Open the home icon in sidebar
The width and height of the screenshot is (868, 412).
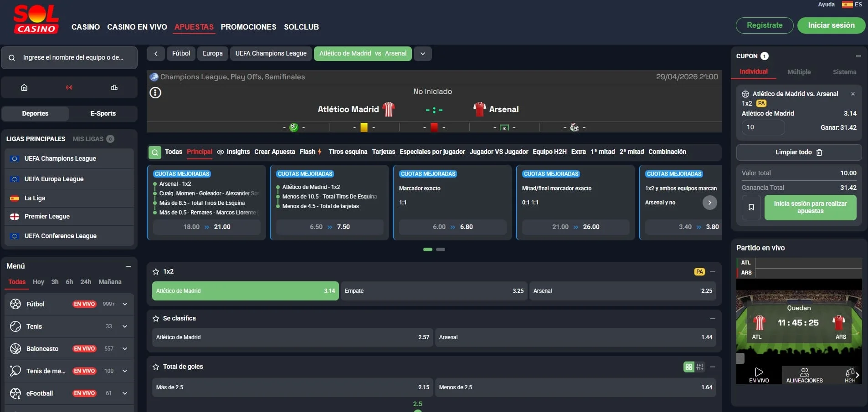[x=24, y=87]
